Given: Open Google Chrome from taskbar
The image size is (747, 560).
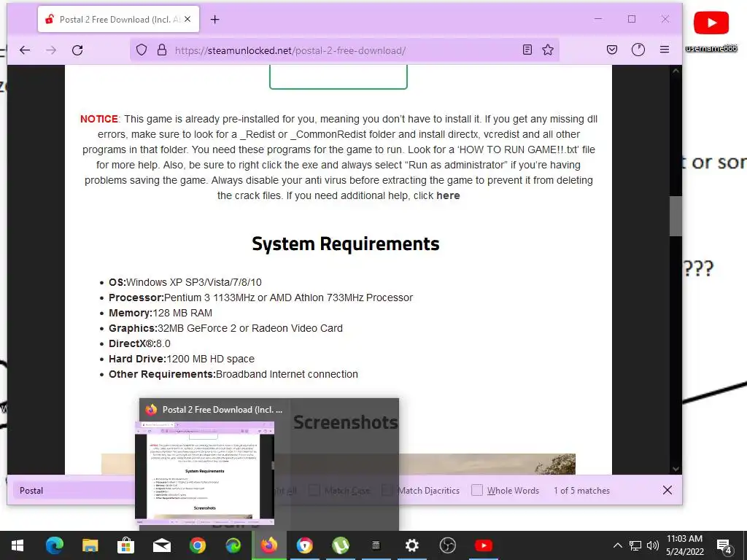Looking at the screenshot, I should pos(197,545).
